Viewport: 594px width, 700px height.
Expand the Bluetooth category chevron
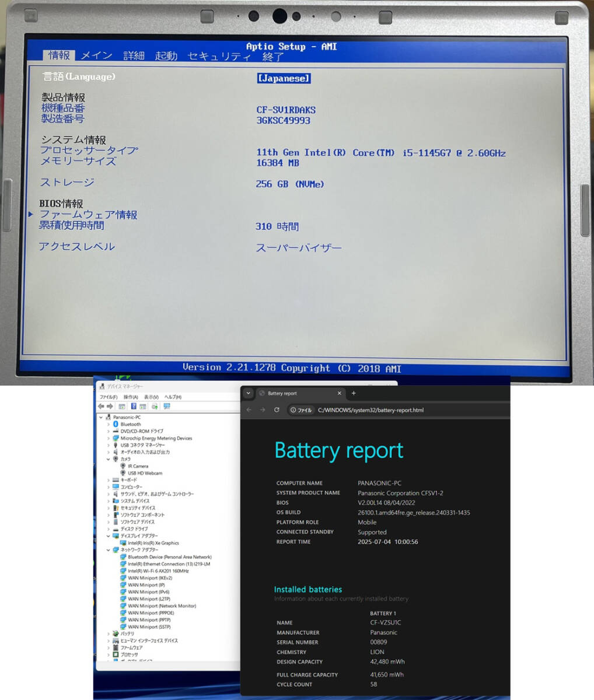coord(109,424)
